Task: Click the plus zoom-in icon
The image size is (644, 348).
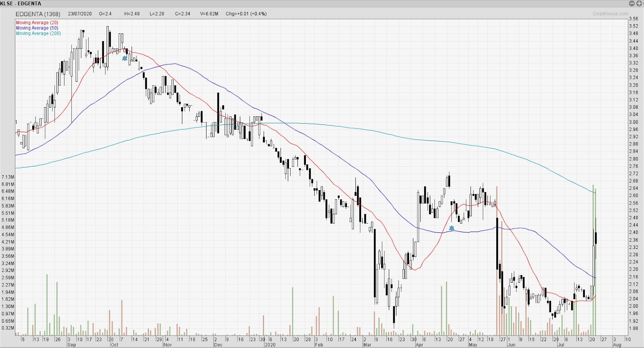Action: pyautogui.click(x=638, y=4)
